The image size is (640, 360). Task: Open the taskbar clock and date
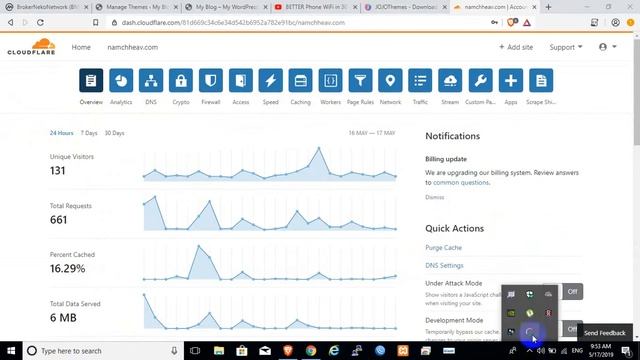600,351
